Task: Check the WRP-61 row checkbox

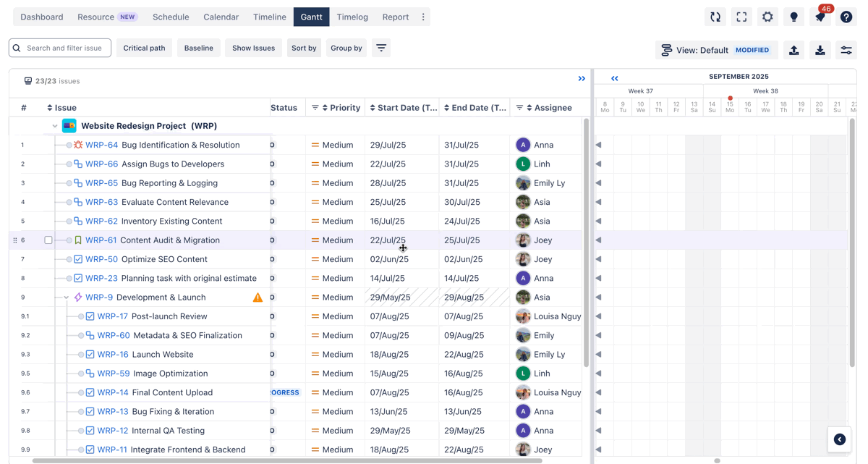Action: point(48,240)
